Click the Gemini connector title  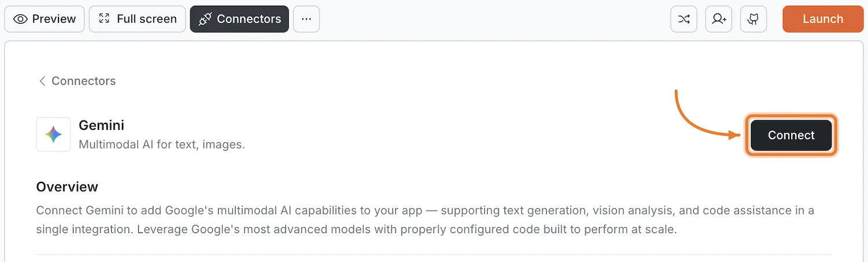[101, 125]
